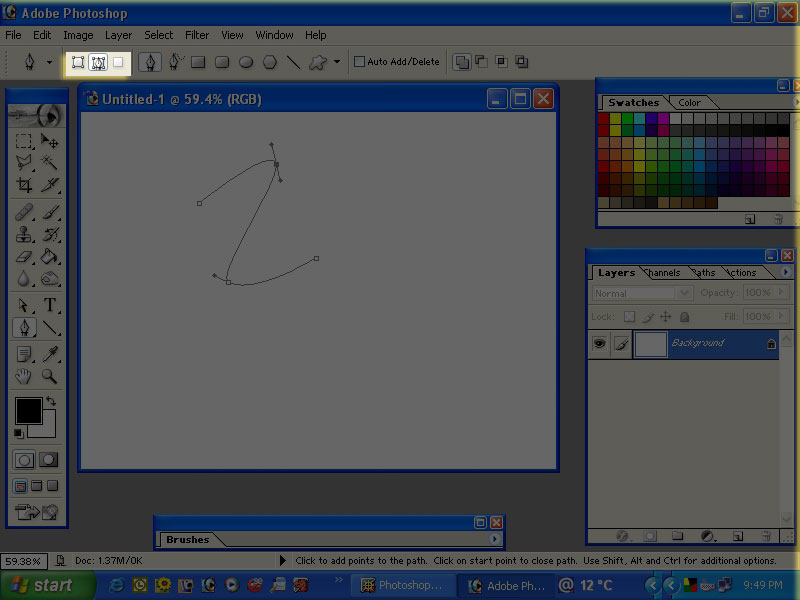Choose the Ellipse shape tool in options bar
800x600 pixels.
point(246,62)
